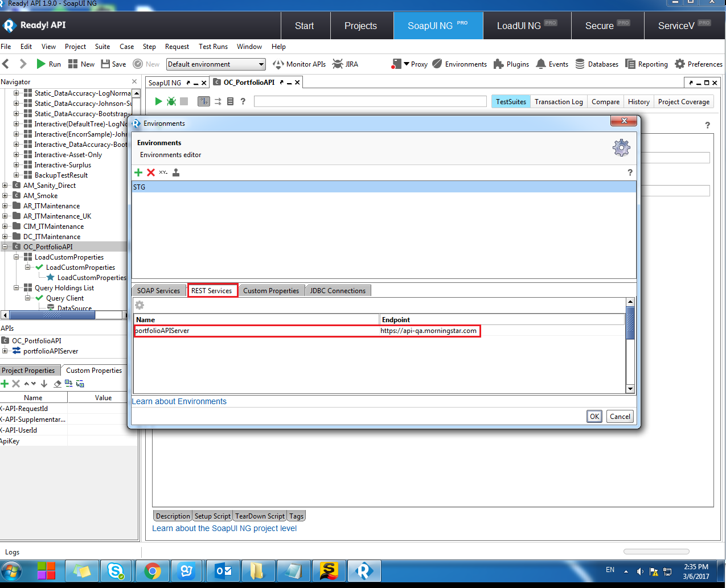
Task: Click the gear icon above the endpoint table
Action: click(140, 305)
